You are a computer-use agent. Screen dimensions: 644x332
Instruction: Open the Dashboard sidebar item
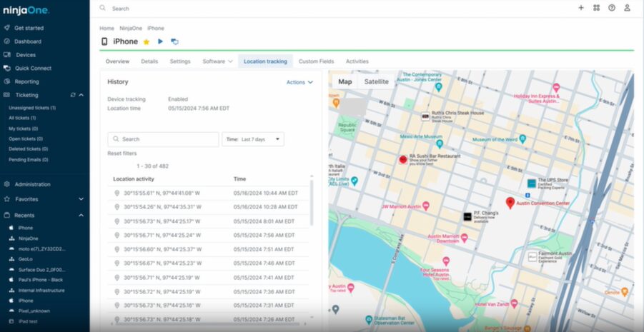pos(27,41)
